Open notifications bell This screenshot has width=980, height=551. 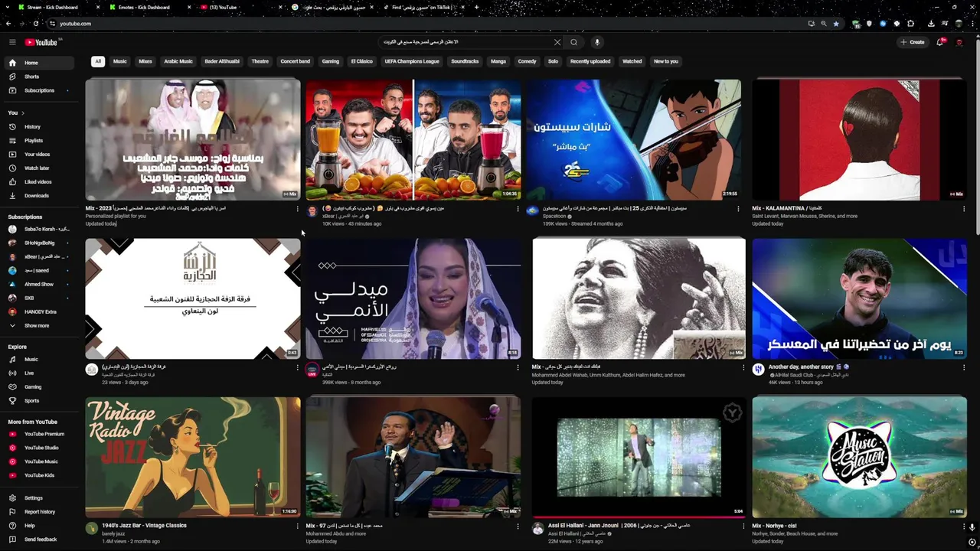tap(940, 42)
